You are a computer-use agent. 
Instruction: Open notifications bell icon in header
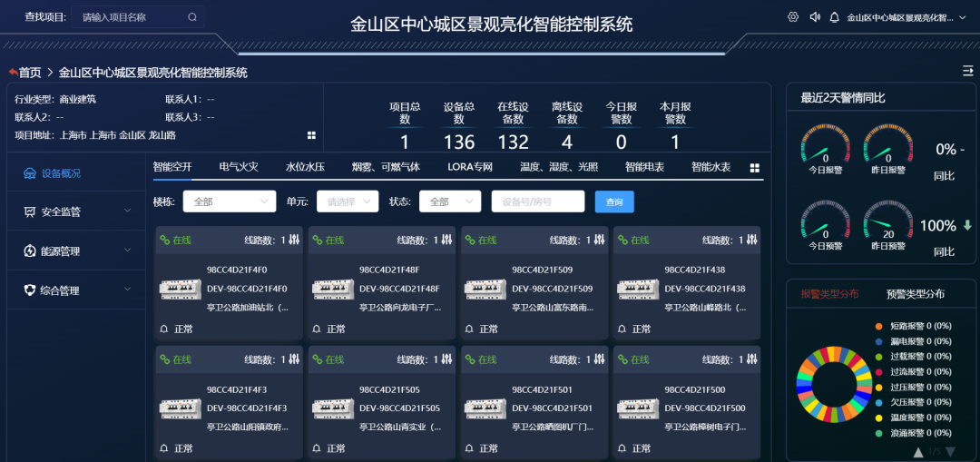[834, 17]
